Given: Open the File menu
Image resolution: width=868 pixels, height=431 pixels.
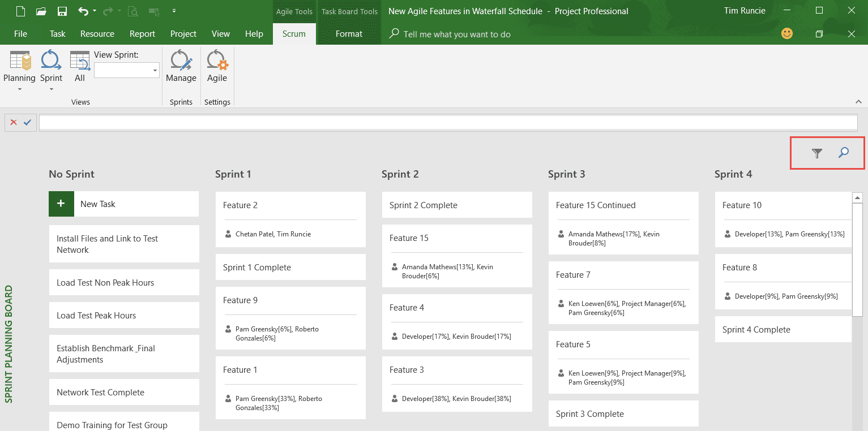Looking at the screenshot, I should pos(20,34).
